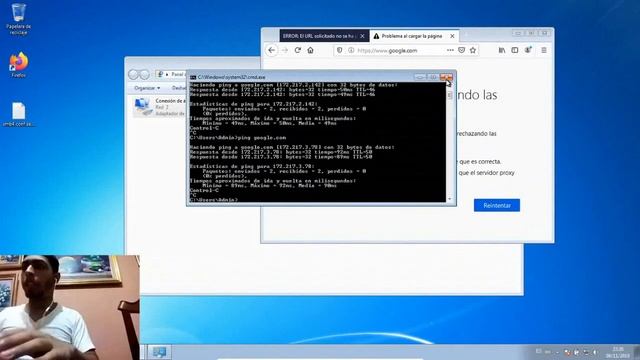Click the system tray clock
The height and width of the screenshot is (360, 640).
[618, 352]
